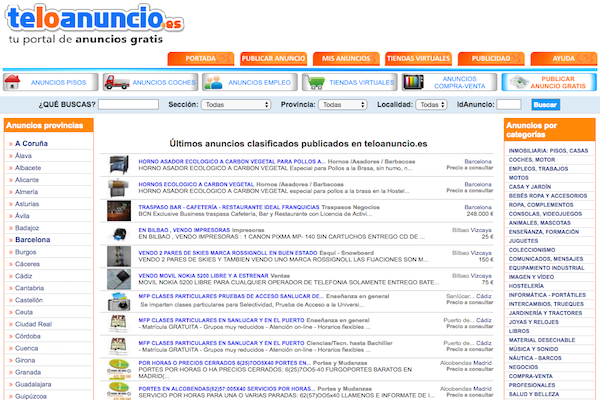600x400 pixels.
Task: Click the Anuncios Coches link
Action: 164,82
